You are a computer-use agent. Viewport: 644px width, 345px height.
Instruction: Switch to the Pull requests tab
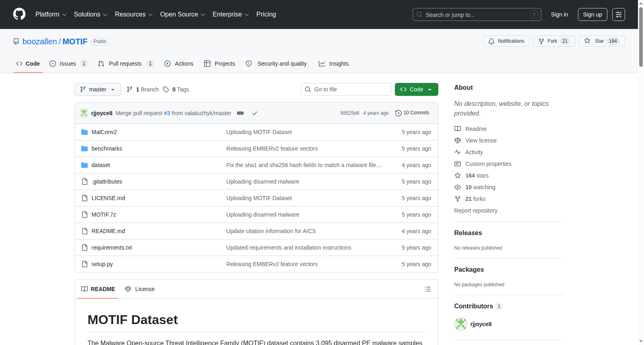click(126, 64)
